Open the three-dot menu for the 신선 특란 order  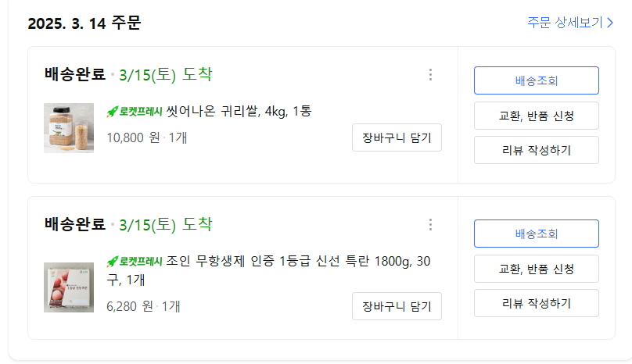[430, 225]
